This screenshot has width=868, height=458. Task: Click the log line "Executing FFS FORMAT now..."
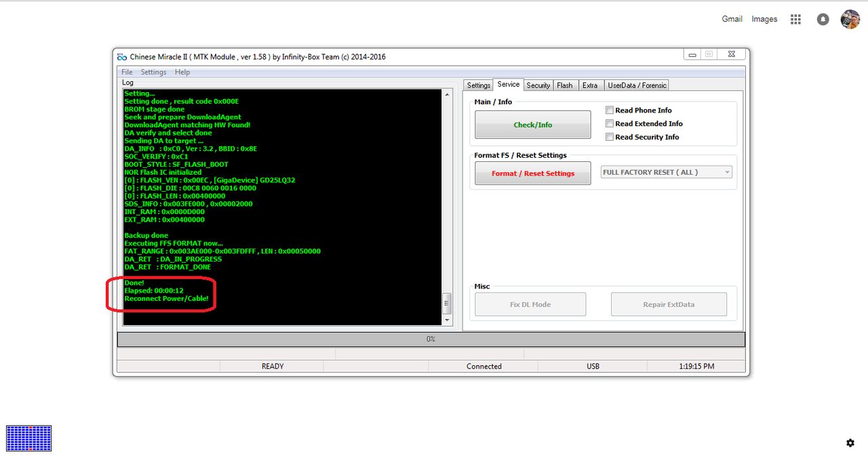pyautogui.click(x=174, y=243)
